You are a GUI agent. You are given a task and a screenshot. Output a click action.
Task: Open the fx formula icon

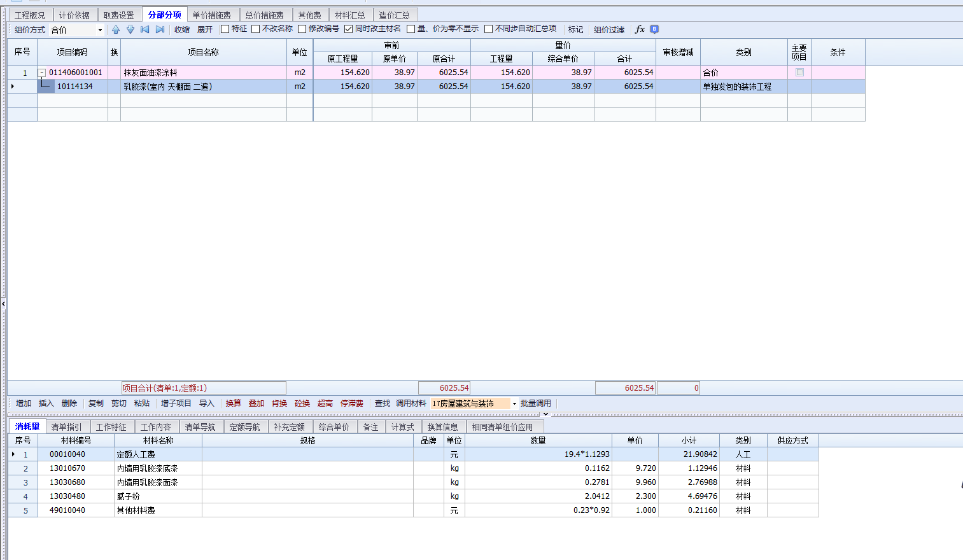(x=640, y=29)
